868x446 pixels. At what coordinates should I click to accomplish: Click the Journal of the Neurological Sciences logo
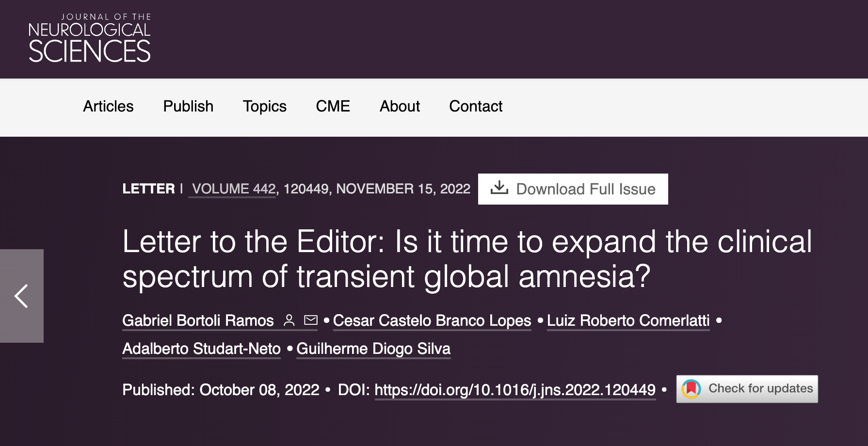(90, 38)
